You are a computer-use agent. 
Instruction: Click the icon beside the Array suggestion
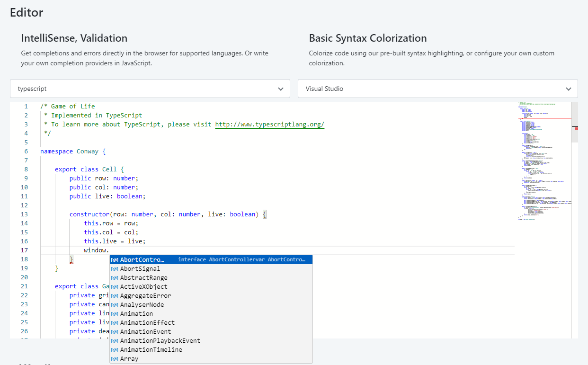pos(115,359)
